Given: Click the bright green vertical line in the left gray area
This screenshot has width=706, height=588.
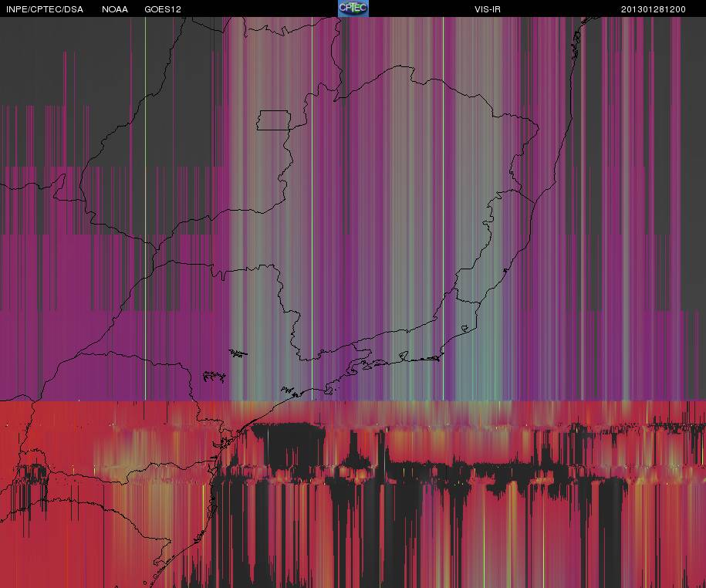Looking at the screenshot, I should (145, 207).
